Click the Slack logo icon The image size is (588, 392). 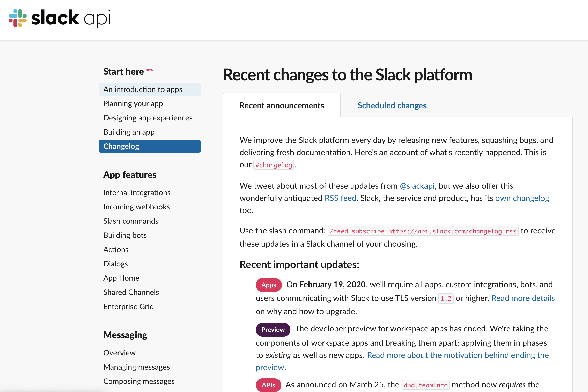[x=18, y=18]
